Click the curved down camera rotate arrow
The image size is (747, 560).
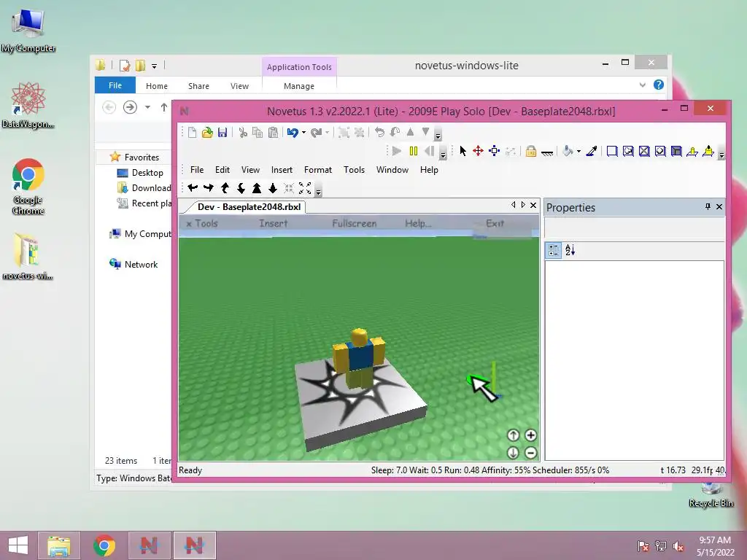click(x=241, y=188)
